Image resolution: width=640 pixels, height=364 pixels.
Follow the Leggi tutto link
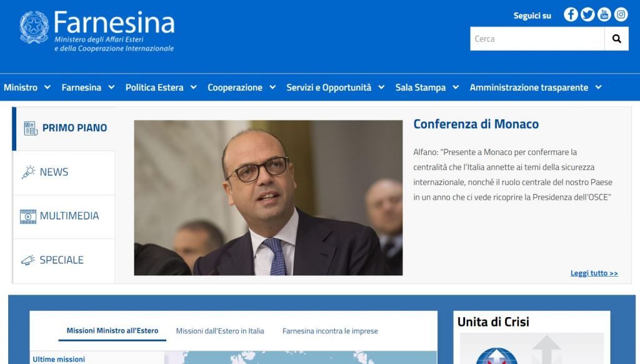point(594,273)
